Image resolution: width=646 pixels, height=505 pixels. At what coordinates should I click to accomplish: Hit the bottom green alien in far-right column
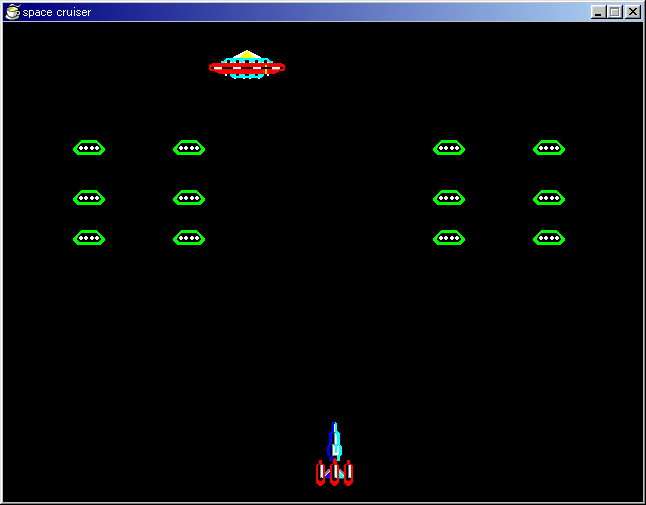click(549, 238)
